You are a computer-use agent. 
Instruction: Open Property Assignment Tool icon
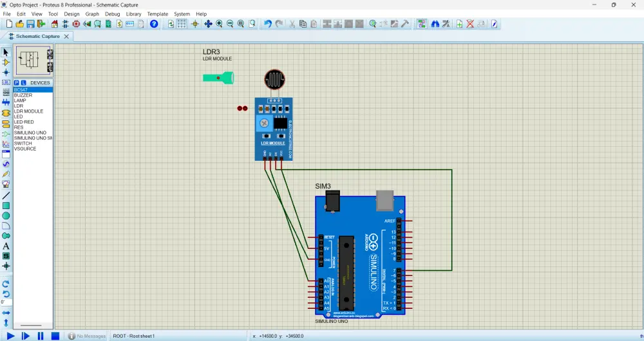(446, 24)
